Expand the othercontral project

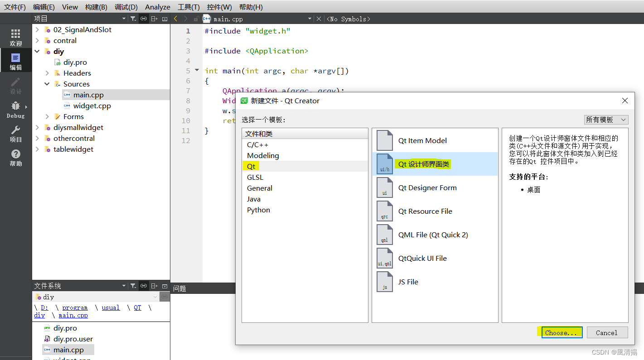37,138
